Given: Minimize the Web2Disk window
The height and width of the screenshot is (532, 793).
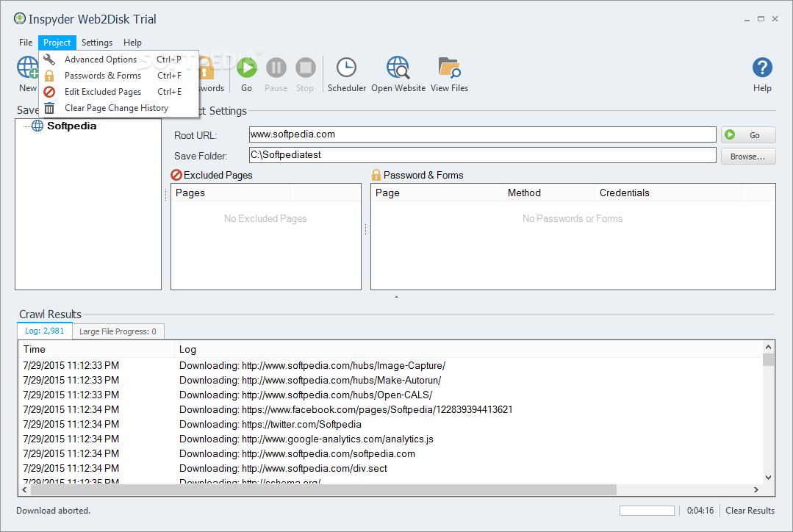Looking at the screenshot, I should tap(747, 19).
